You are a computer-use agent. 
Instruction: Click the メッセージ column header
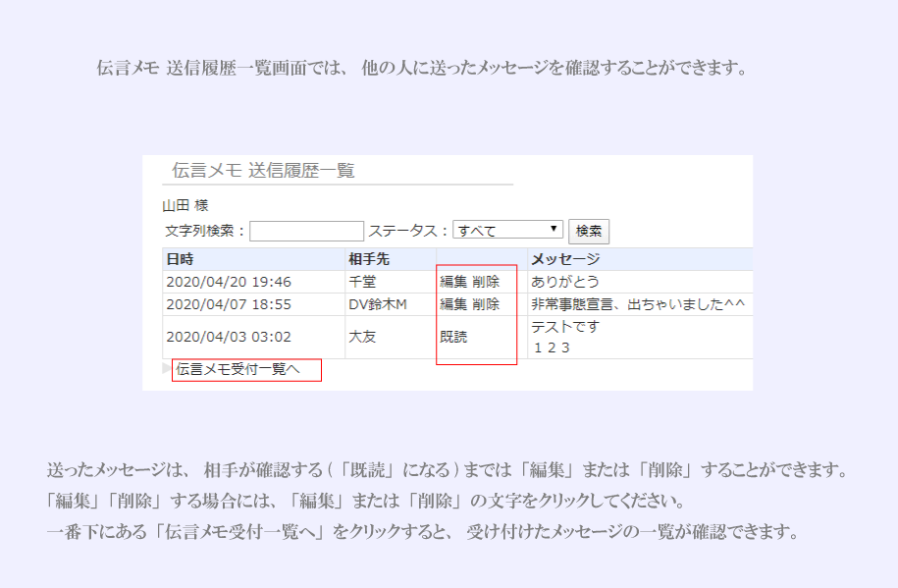pos(565,259)
